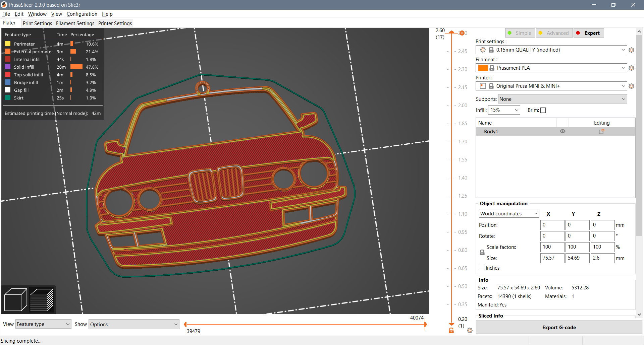Click the PrusaSlicer app logo in title bar
The width and height of the screenshot is (644, 345).
click(4, 5)
